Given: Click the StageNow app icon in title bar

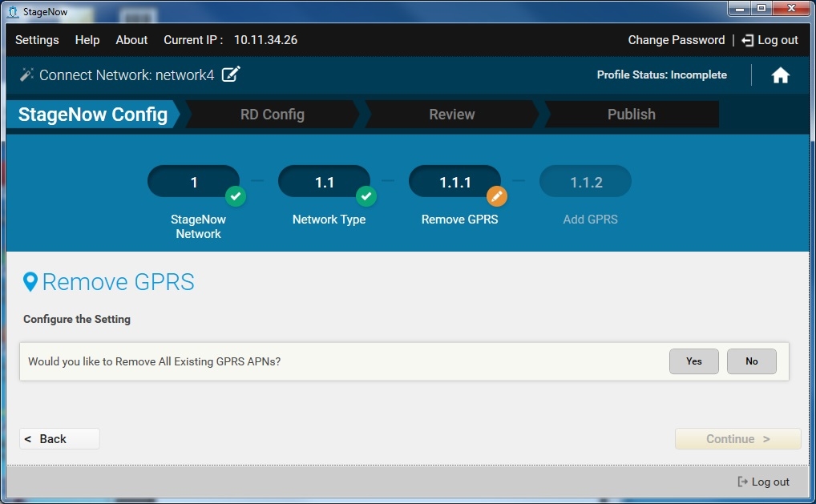Looking at the screenshot, I should click(x=12, y=12).
